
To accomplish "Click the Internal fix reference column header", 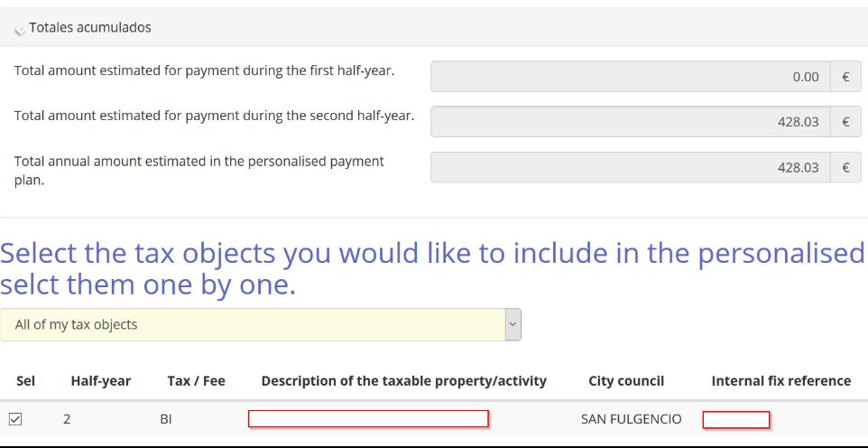I will click(x=780, y=381).
